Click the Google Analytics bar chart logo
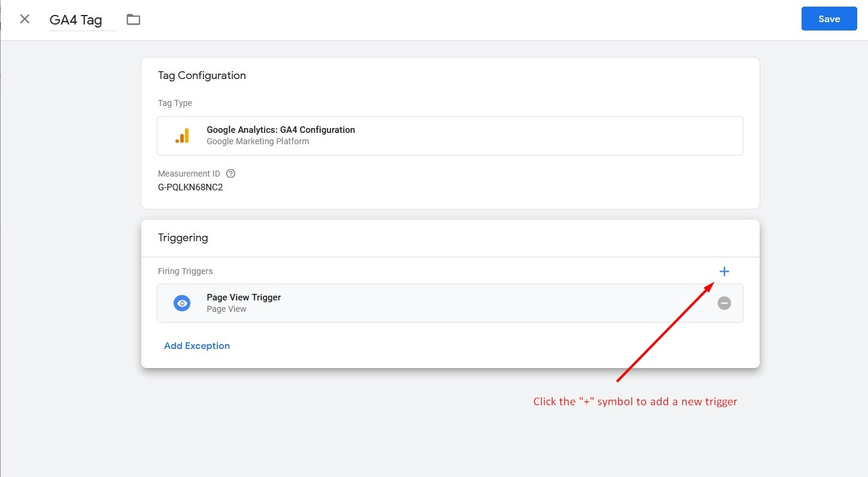The image size is (868, 477). [x=182, y=136]
